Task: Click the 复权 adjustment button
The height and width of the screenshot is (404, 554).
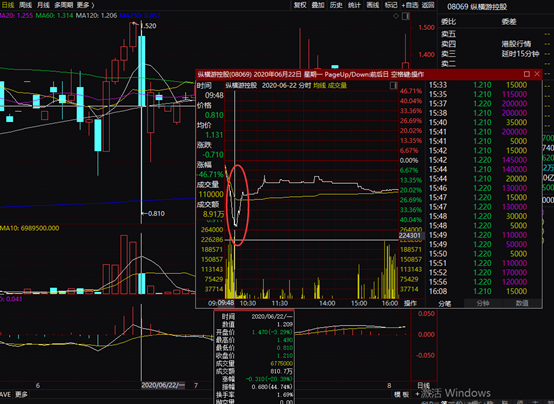Action: 300,5
